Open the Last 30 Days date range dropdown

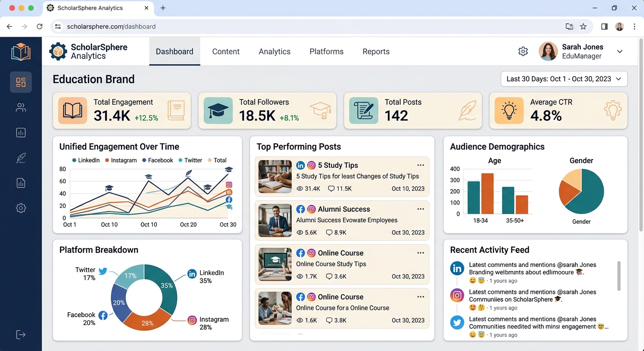point(563,79)
